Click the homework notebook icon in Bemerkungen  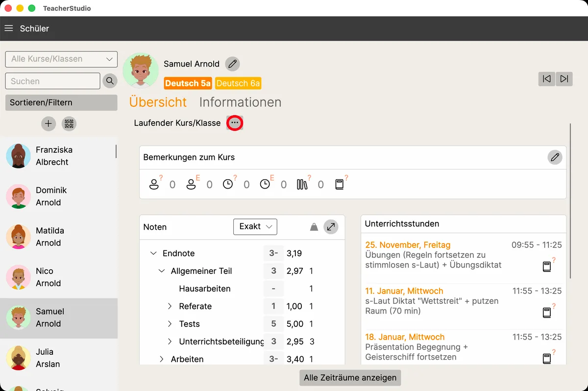coord(341,184)
